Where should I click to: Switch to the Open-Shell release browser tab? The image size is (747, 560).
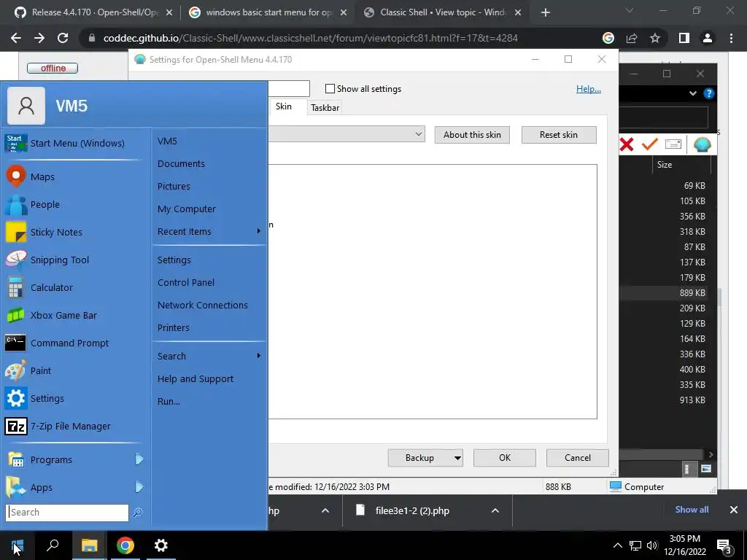[x=94, y=12]
